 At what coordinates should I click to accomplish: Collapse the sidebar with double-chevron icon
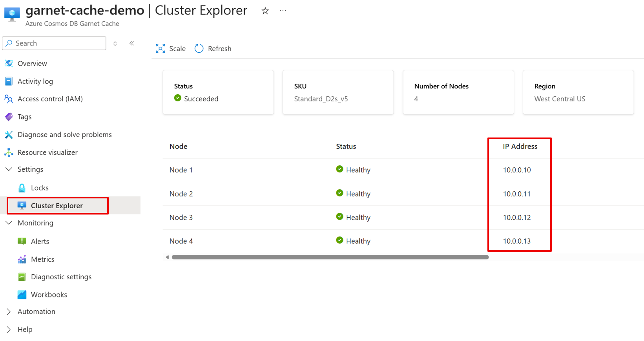132,43
